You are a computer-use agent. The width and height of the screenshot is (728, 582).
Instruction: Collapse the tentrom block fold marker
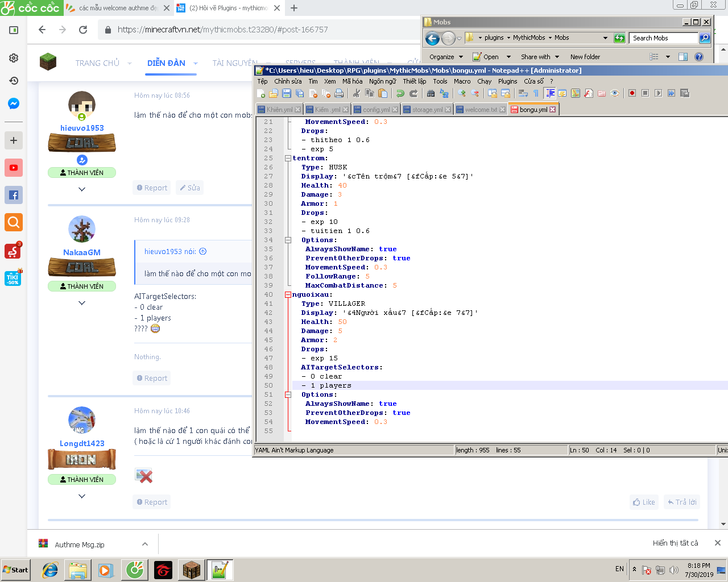tap(288, 159)
